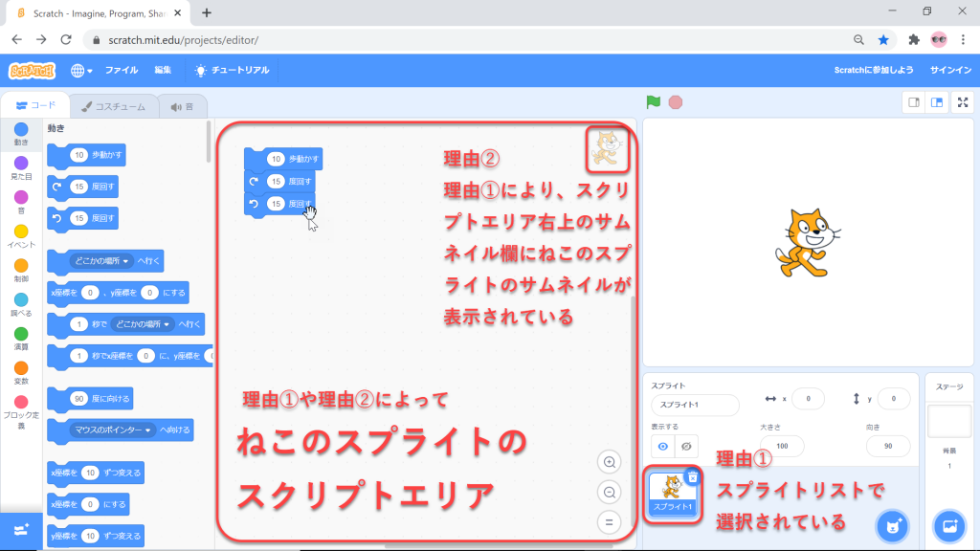
Task: Zoom in the script workspace
Action: [x=609, y=462]
